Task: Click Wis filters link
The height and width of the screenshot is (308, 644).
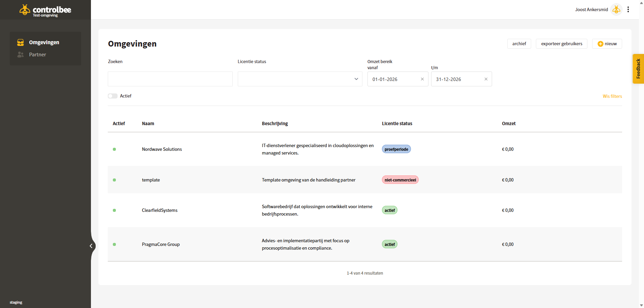Action: click(x=612, y=96)
